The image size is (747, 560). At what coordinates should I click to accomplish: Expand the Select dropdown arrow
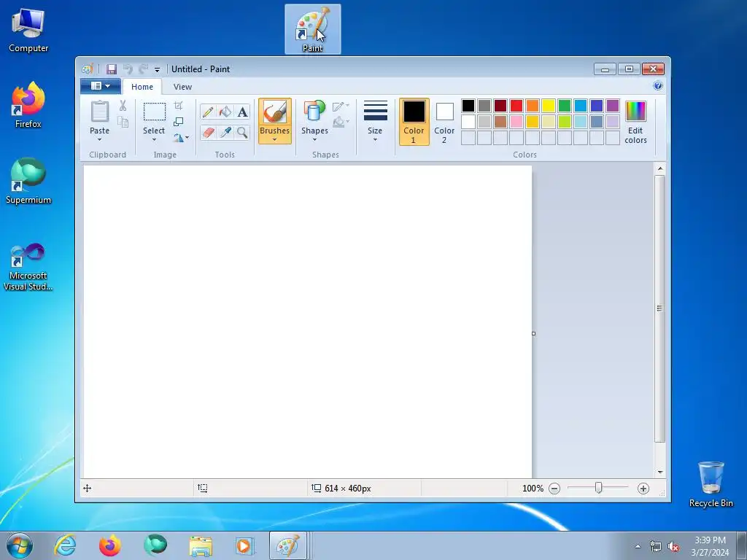pyautogui.click(x=154, y=139)
